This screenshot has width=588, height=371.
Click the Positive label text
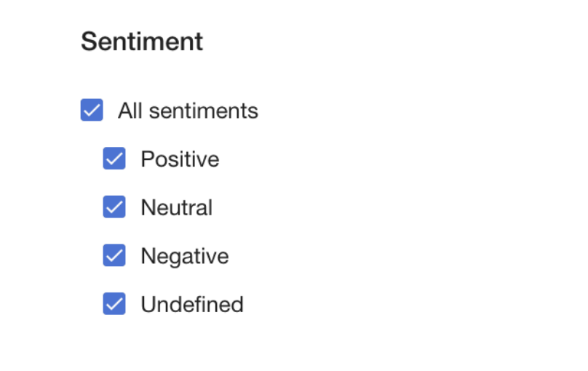(x=180, y=159)
